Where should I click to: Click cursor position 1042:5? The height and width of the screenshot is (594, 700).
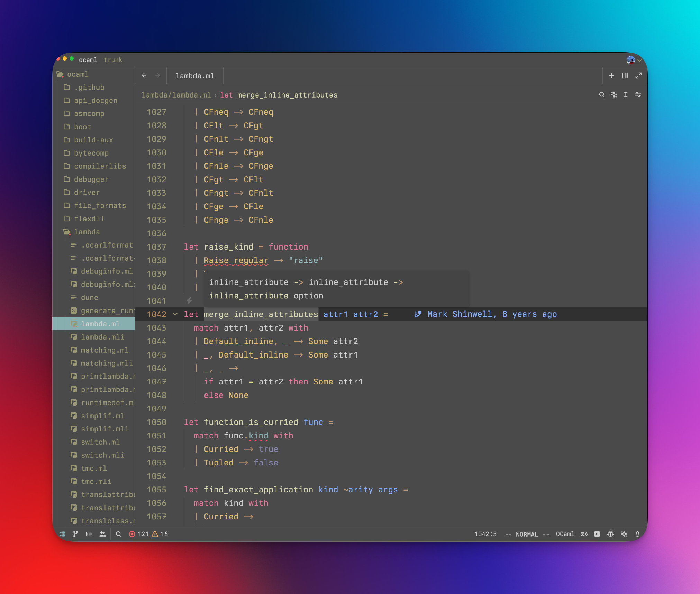coord(485,534)
